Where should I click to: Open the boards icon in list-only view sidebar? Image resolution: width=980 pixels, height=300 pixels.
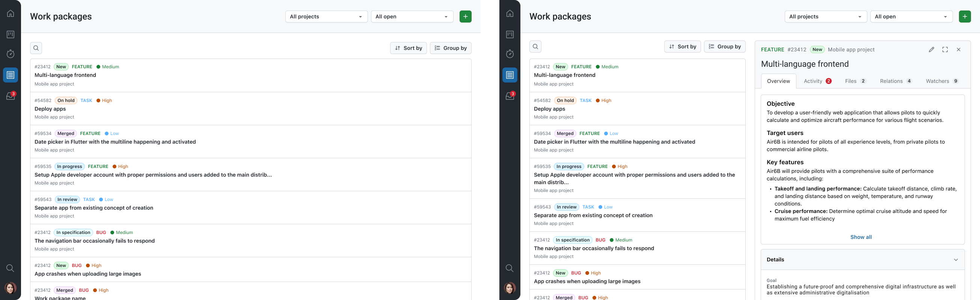[11, 34]
